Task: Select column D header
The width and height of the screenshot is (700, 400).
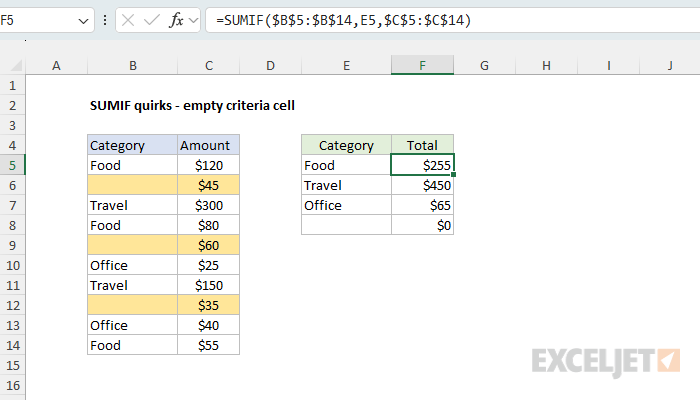Action: (x=271, y=66)
